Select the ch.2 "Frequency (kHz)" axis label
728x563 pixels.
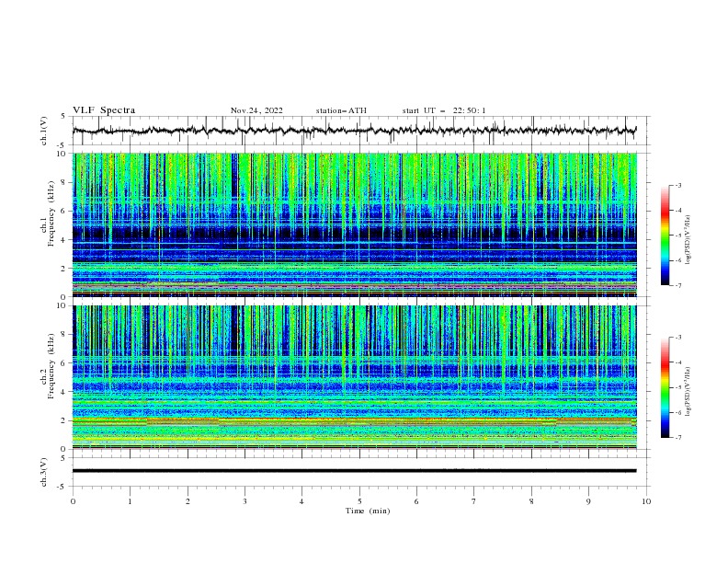51,366
